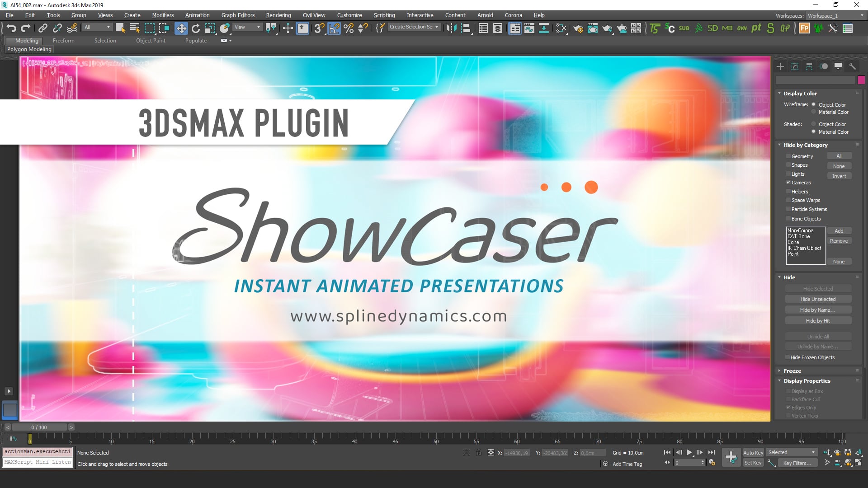868x488 pixels.
Task: Activate the Select and Move tool
Action: point(181,28)
